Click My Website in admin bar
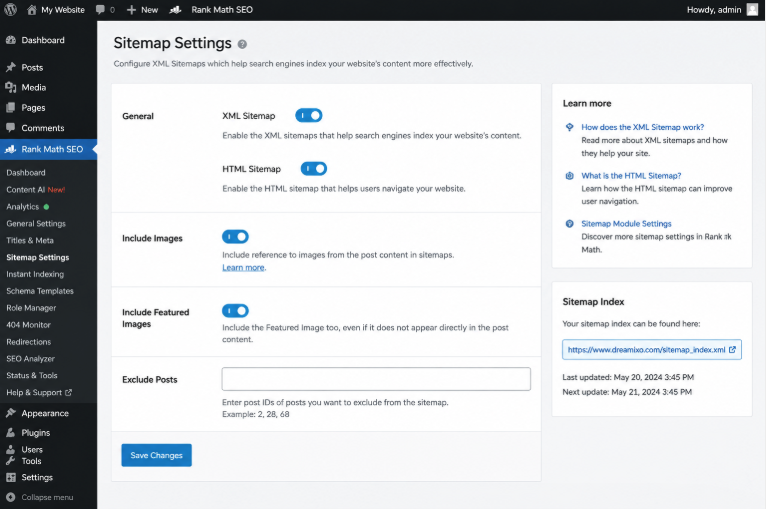Image resolution: width=766 pixels, height=509 pixels. click(x=63, y=10)
